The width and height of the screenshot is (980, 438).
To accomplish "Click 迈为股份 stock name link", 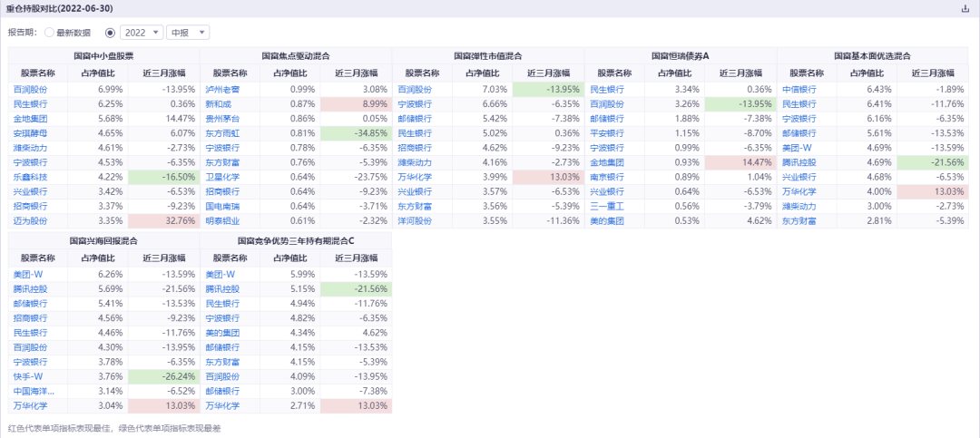I will [x=30, y=220].
